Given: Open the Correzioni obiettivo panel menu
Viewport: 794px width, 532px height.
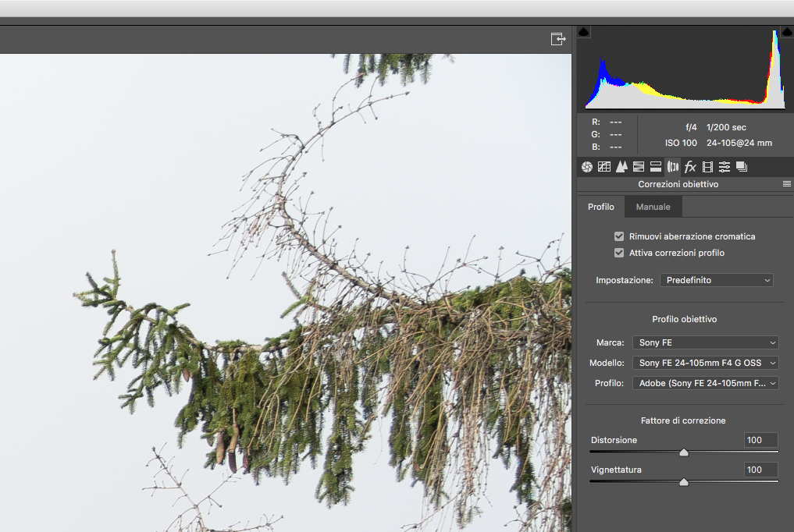Looking at the screenshot, I should (x=786, y=184).
